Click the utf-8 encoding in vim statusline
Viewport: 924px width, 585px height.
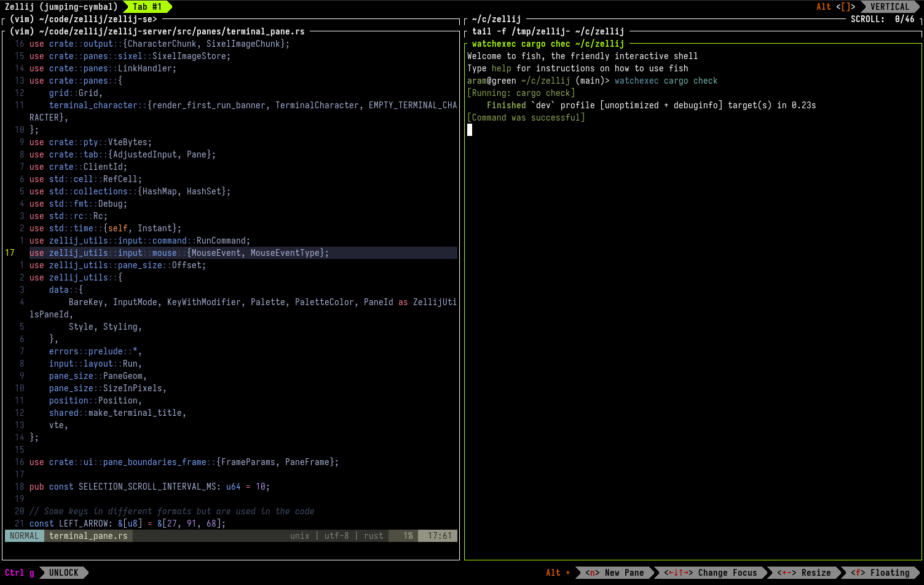[x=337, y=536]
